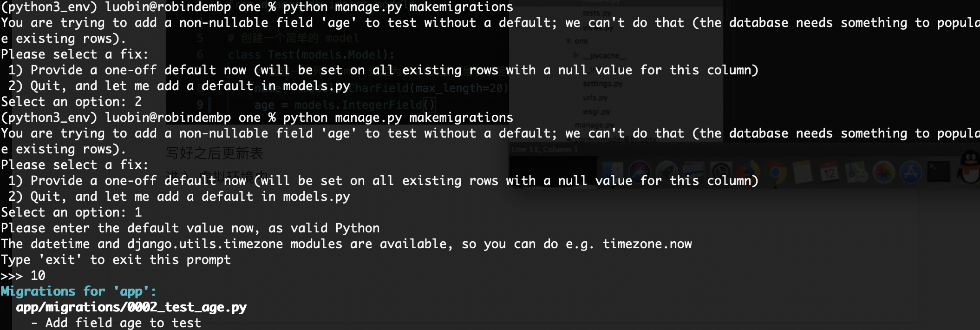This screenshot has height=330, width=980.
Task: Open wsgi.py in the file sidebar
Action: (597, 112)
